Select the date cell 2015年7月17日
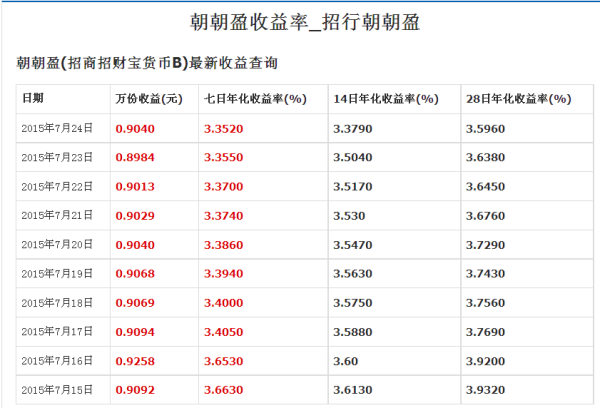 pos(57,331)
